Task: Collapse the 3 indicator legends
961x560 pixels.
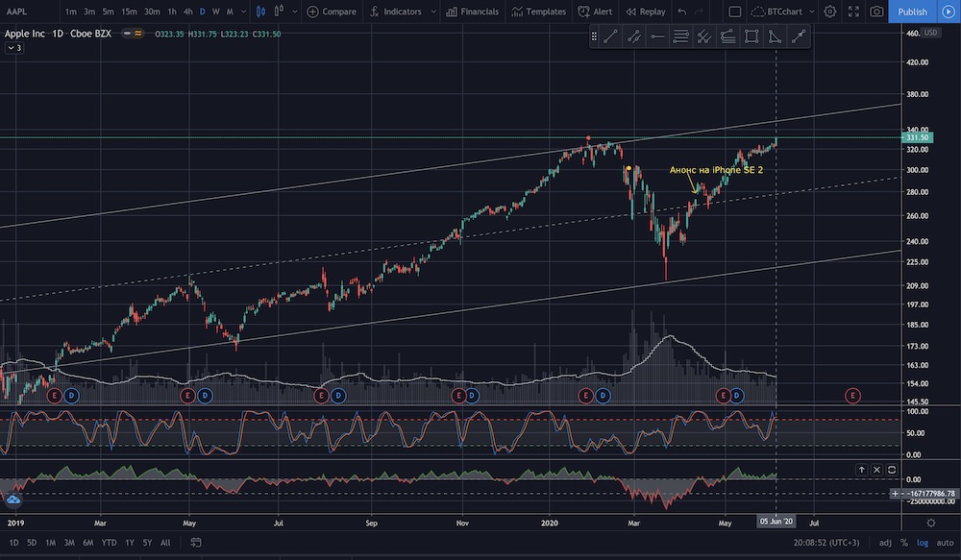Action: coord(14,48)
